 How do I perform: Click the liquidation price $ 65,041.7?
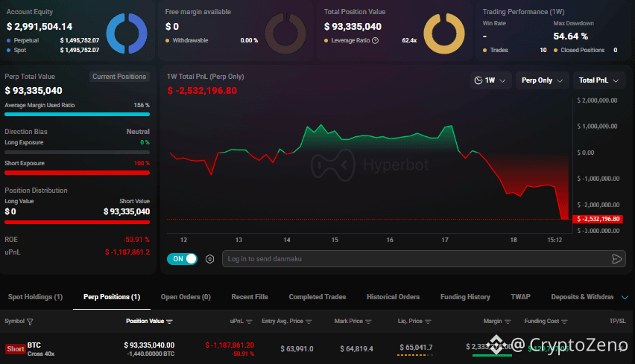pyautogui.click(x=416, y=348)
